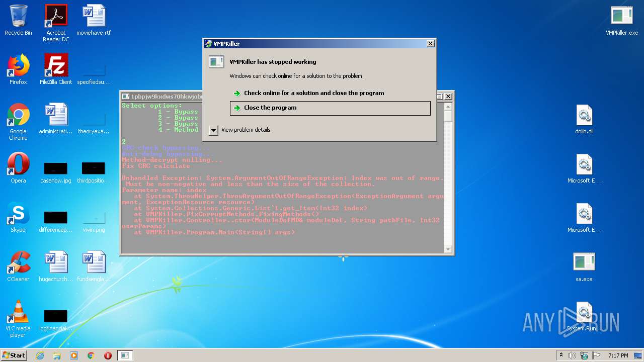Select the System.Run... dll file icon

584,316
